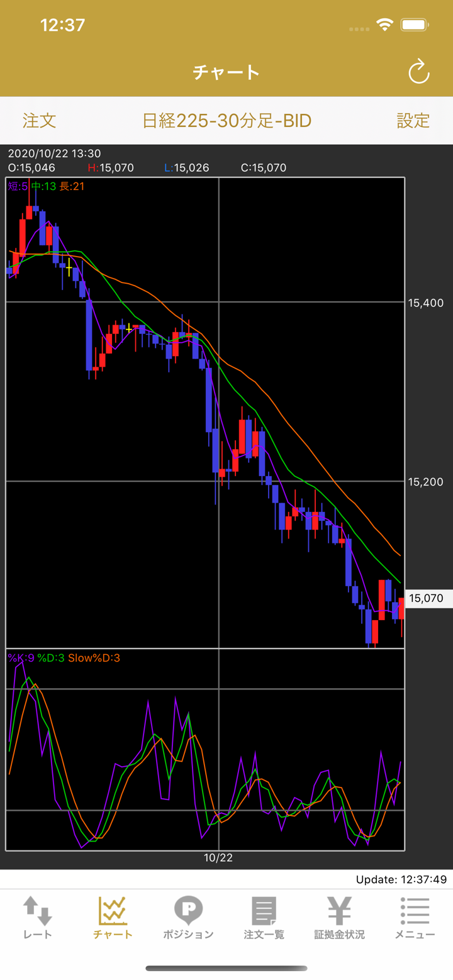Select the チャート chart tab
This screenshot has width=453, height=980.
point(113,918)
